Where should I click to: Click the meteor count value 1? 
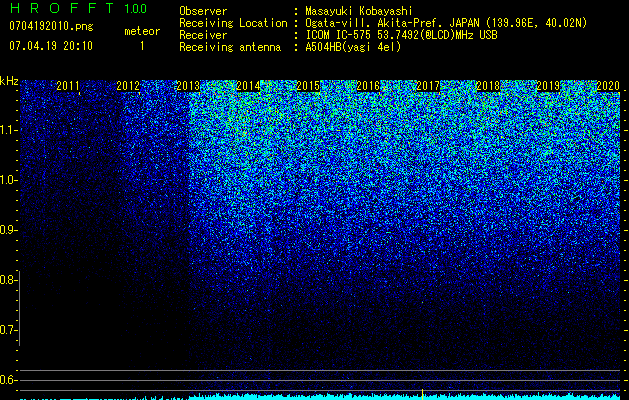[x=142, y=46]
